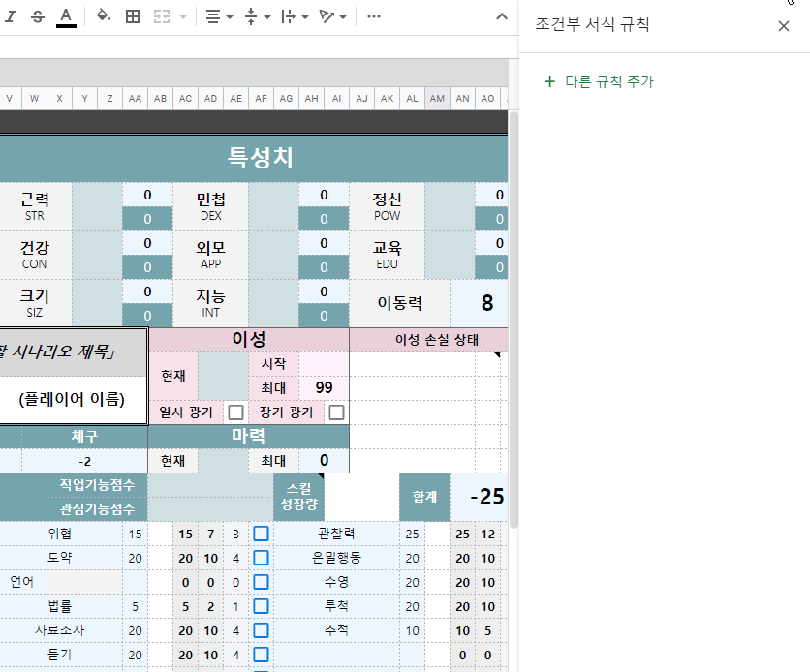
Task: Click the 정신 POW label cell
Action: (x=387, y=206)
